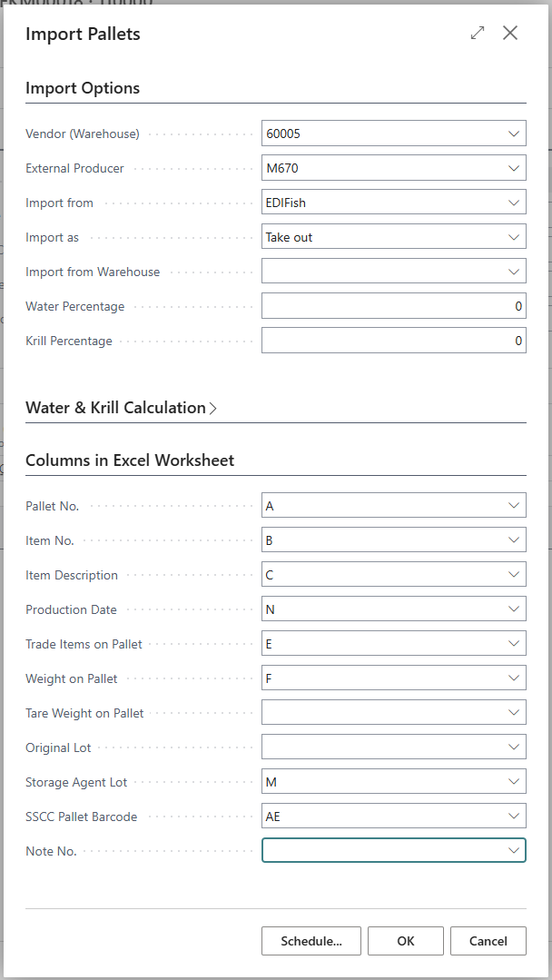Open the External Producer dropdown

tap(514, 168)
